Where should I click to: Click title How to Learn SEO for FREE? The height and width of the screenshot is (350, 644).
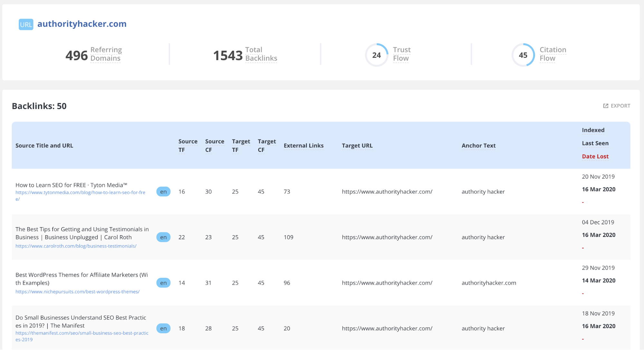tap(71, 185)
